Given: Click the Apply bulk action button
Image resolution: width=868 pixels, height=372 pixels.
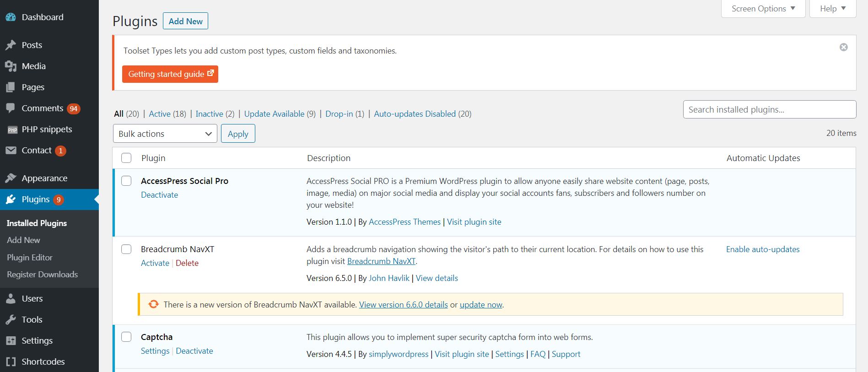Looking at the screenshot, I should click(238, 134).
